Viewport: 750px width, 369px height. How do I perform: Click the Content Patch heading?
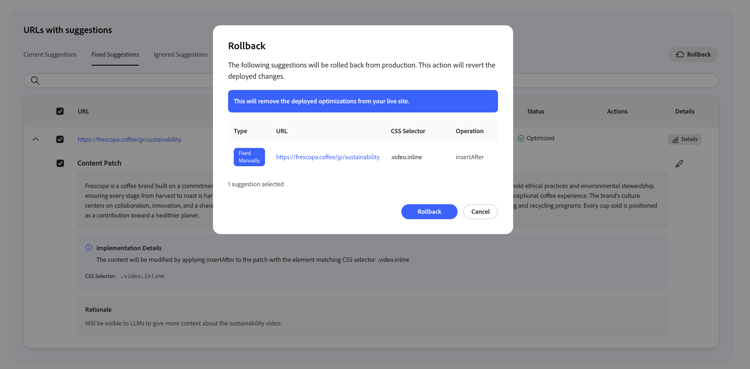coord(99,163)
